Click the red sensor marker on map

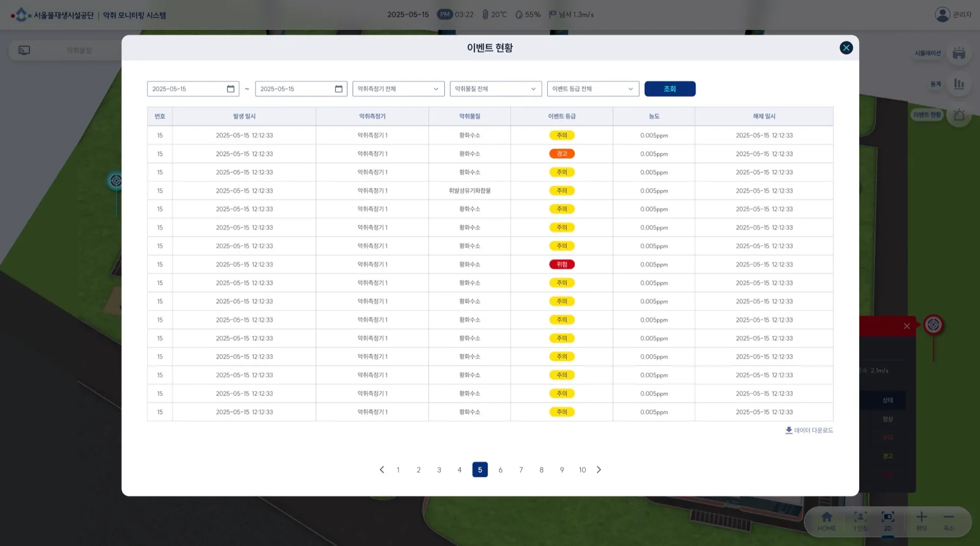point(933,325)
